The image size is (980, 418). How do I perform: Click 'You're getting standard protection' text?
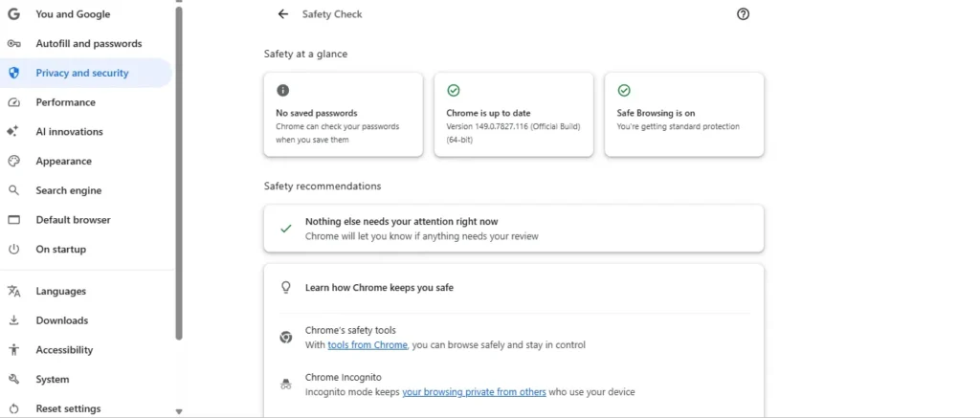679,126
